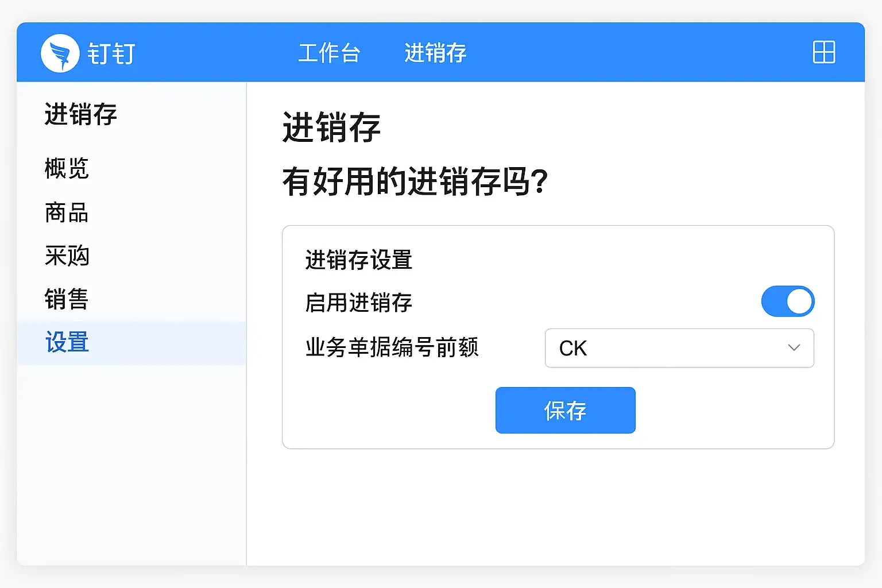The width and height of the screenshot is (882, 588).
Task: Click the 钉钉 brand name text
Action: point(111,54)
